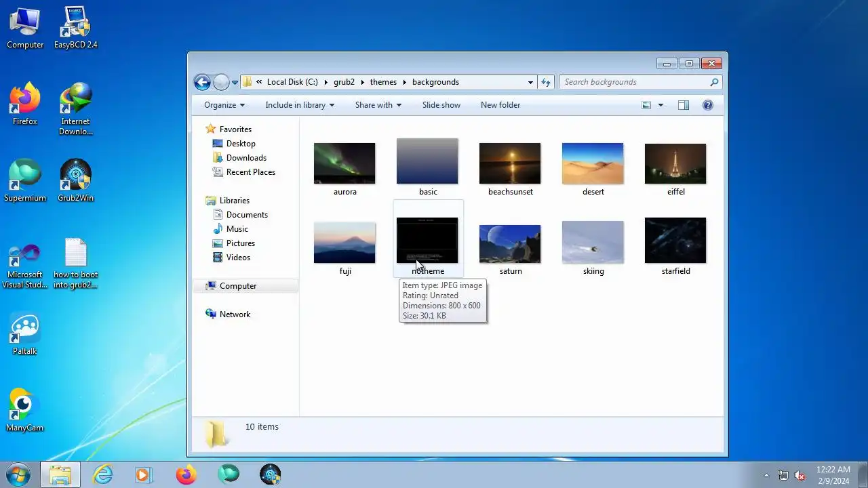Image resolution: width=868 pixels, height=488 pixels.
Task: Click the Windows Explorer taskbar button
Action: click(x=60, y=474)
